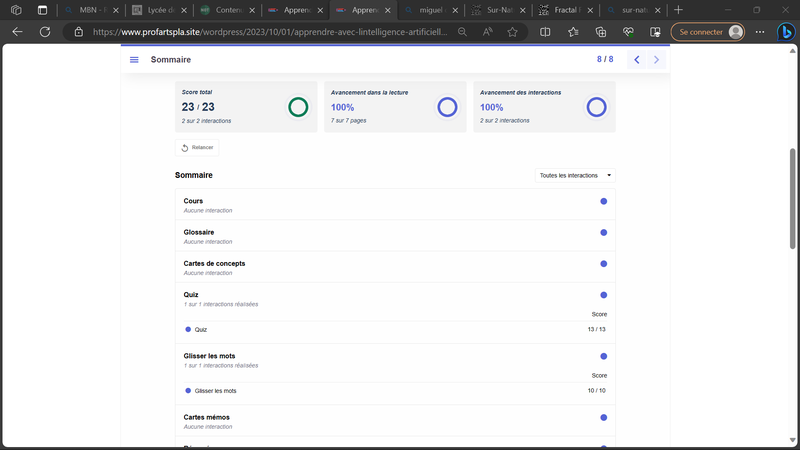Click the 'Se connecter' profile button

coord(708,32)
